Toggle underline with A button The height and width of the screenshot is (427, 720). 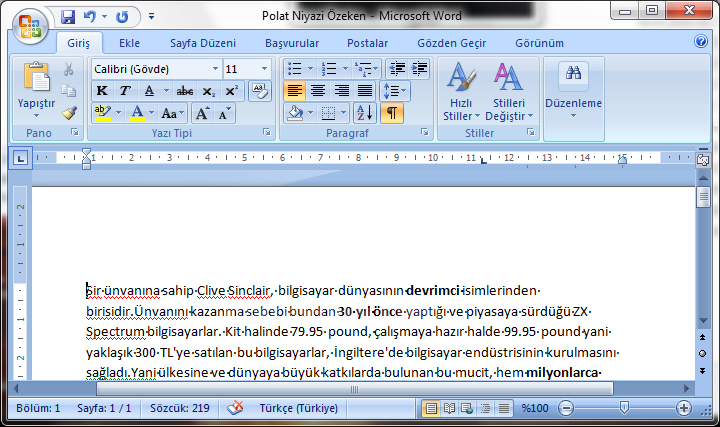[149, 91]
